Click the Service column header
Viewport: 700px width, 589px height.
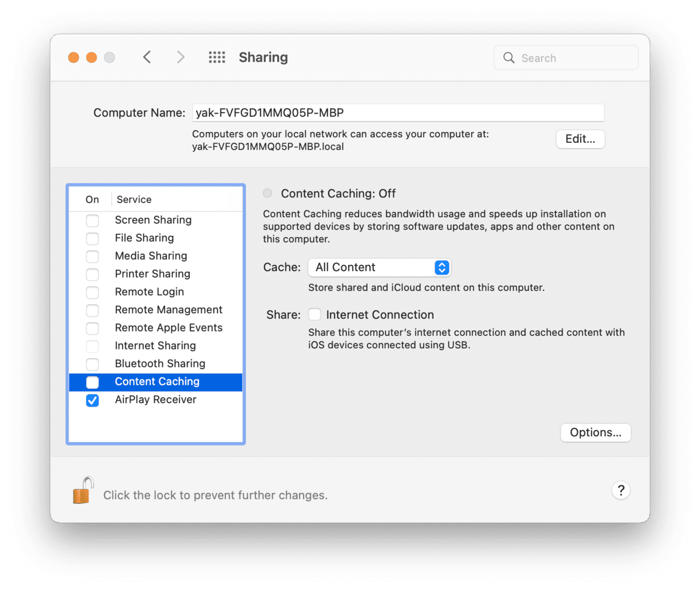[x=134, y=199]
